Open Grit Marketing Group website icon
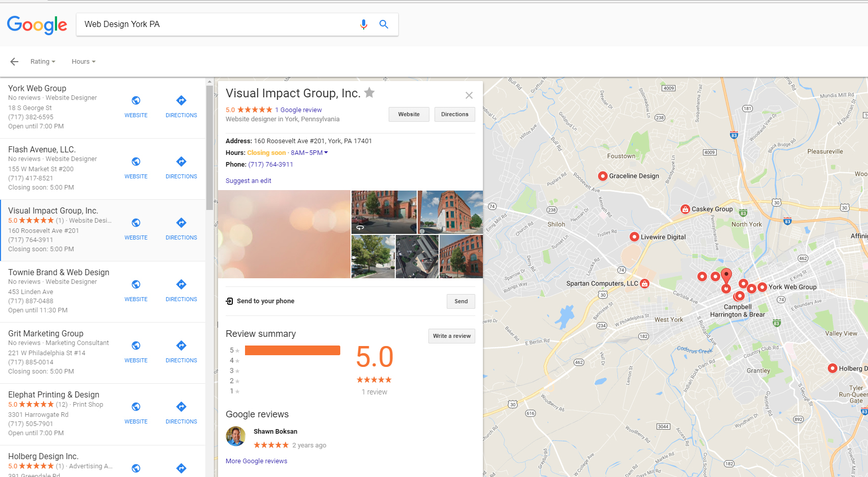The height and width of the screenshot is (477, 868). tap(136, 346)
